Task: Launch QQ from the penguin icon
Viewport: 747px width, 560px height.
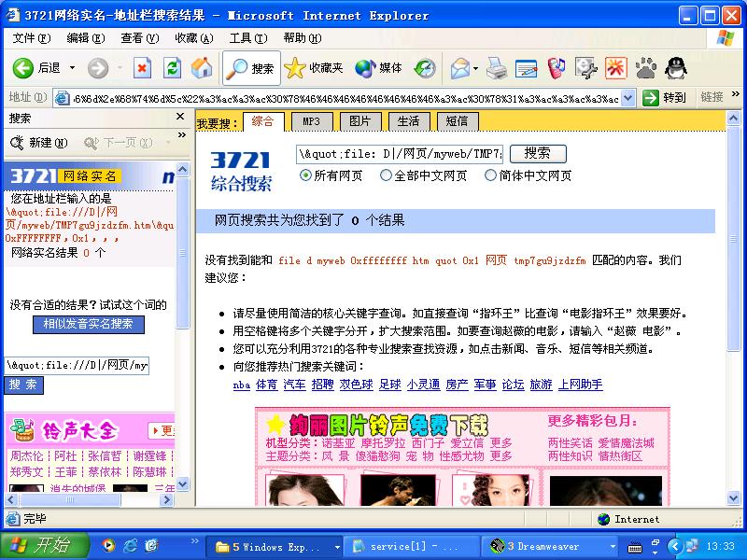Action: 675,68
